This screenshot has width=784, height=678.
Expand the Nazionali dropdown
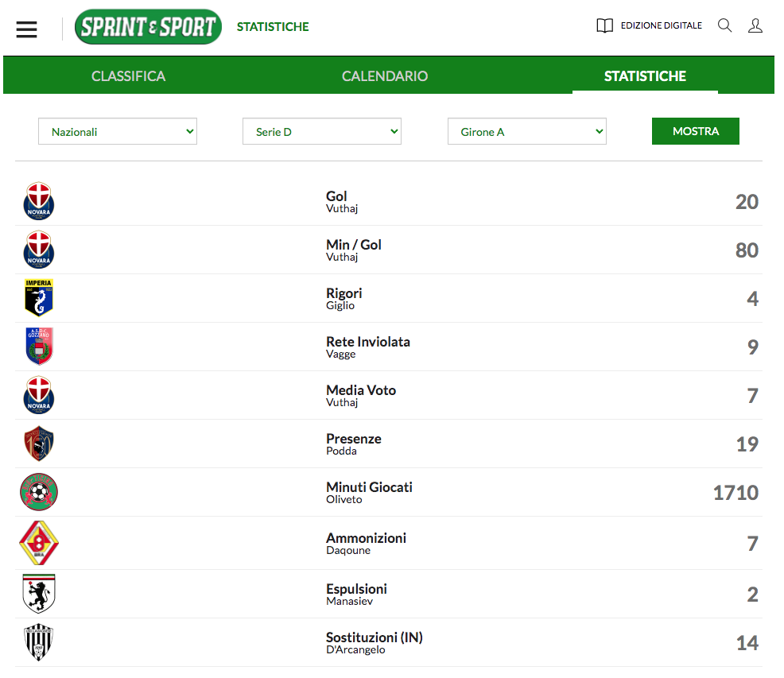coord(118,132)
